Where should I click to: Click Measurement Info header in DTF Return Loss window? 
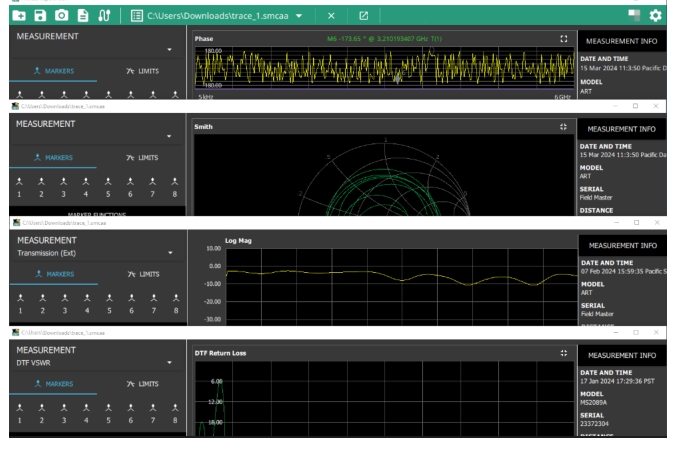[622, 355]
